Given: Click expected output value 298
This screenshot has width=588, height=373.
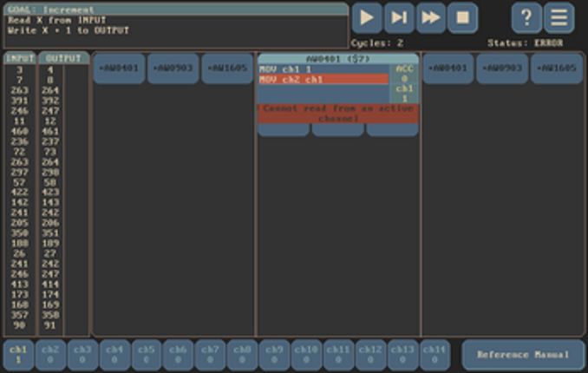Looking at the screenshot, I should (x=50, y=173).
